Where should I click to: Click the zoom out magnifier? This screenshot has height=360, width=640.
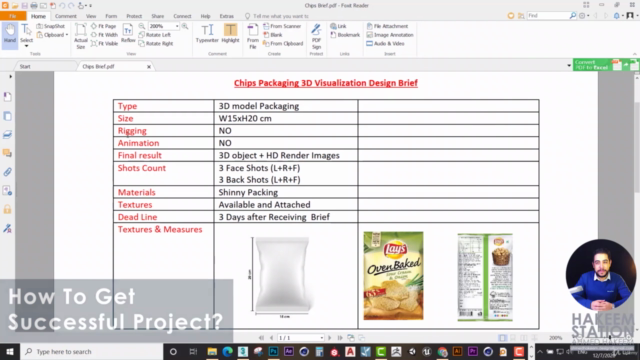(142, 26)
